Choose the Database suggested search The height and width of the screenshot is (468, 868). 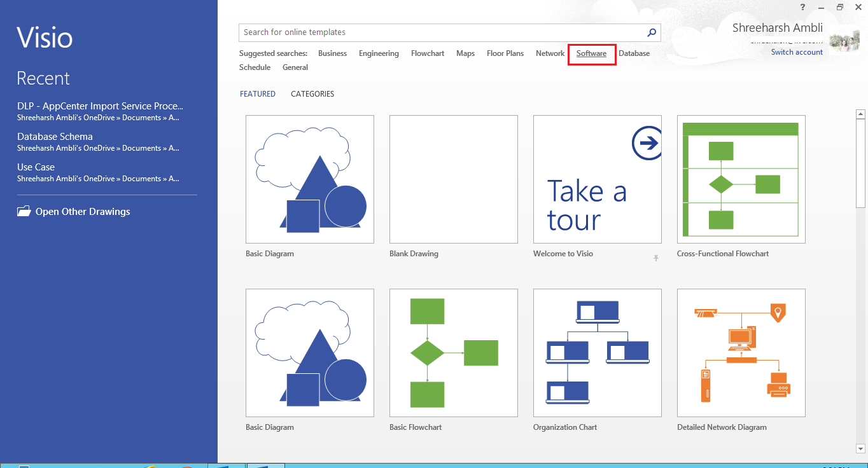coord(634,53)
